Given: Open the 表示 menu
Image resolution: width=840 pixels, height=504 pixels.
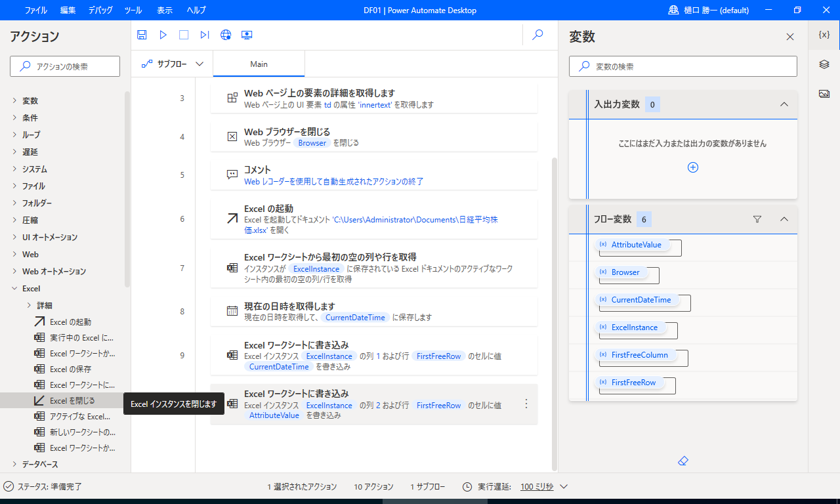Looking at the screenshot, I should 165,10.
